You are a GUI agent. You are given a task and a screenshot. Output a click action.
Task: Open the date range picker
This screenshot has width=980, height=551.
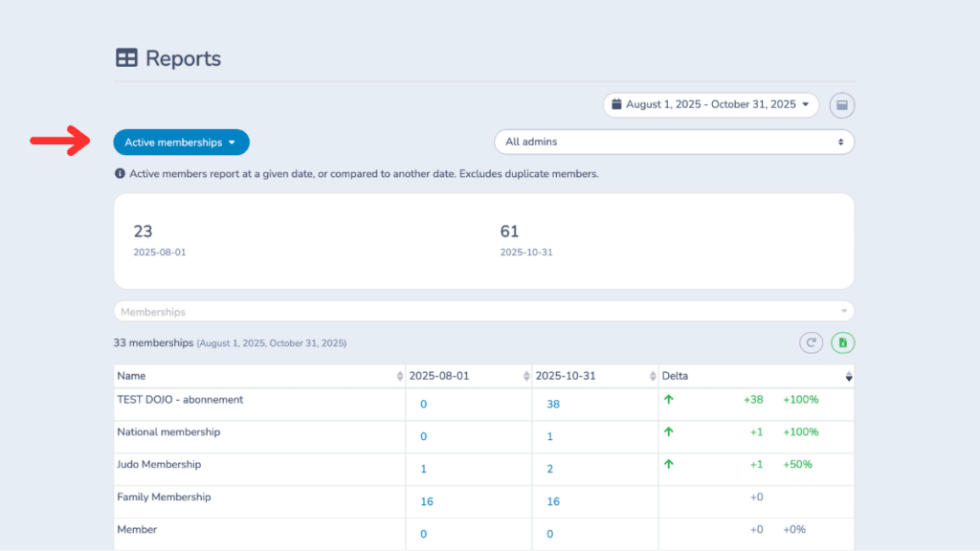click(x=710, y=105)
